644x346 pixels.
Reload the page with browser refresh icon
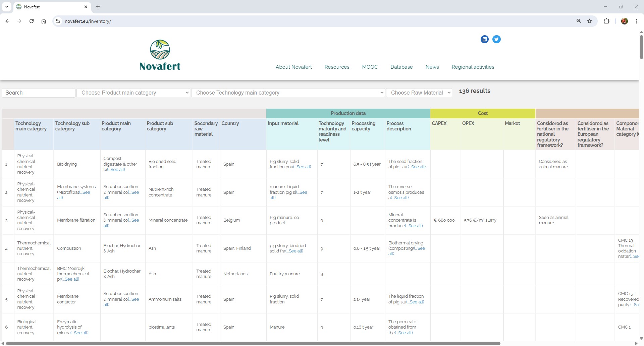click(x=32, y=21)
